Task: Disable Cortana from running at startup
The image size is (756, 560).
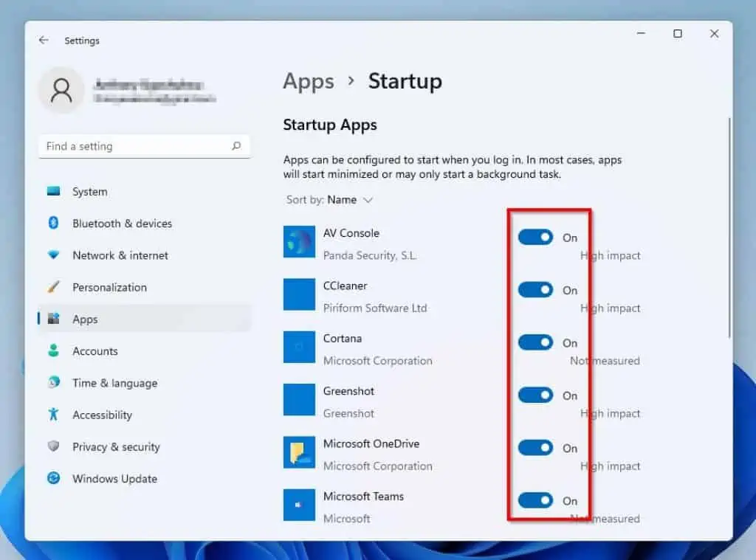Action: (x=535, y=342)
